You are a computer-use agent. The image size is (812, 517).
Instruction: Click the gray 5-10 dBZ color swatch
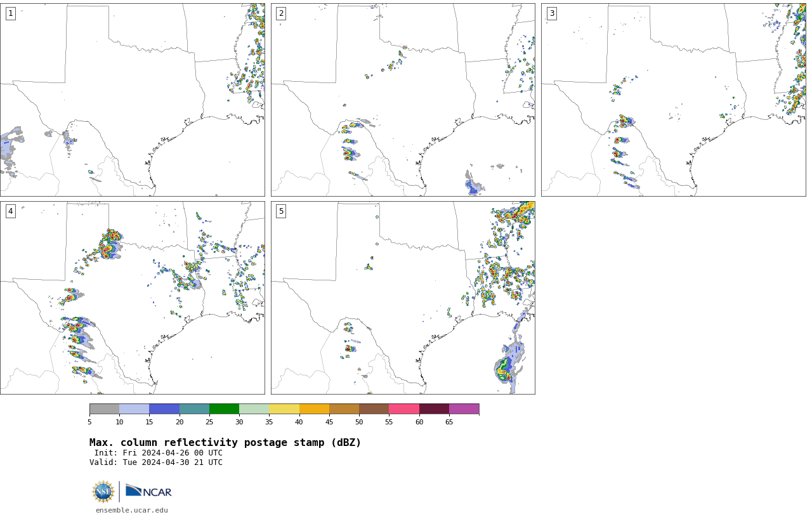(104, 409)
